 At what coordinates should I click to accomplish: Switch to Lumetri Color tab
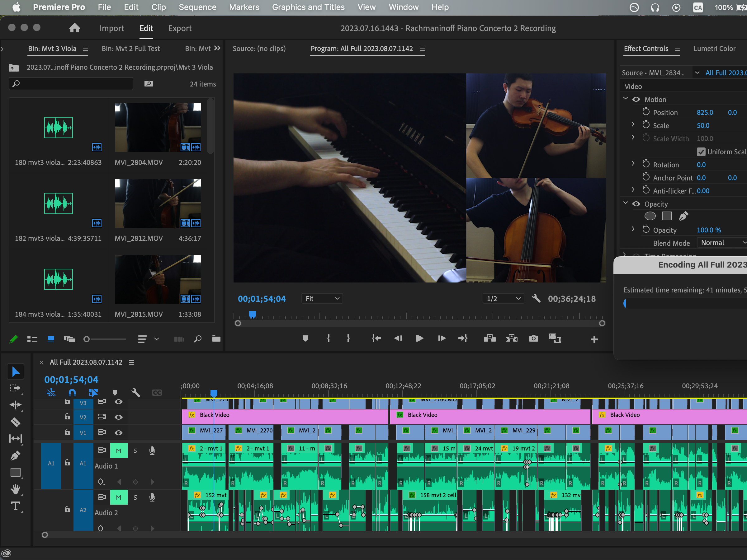pyautogui.click(x=714, y=49)
